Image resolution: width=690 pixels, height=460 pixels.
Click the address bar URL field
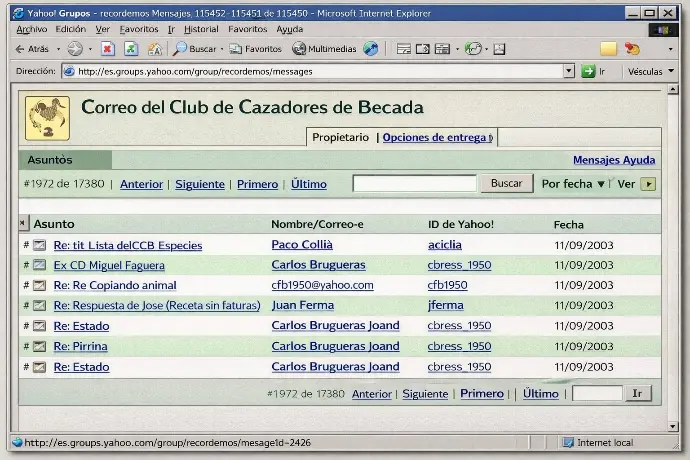click(312, 71)
